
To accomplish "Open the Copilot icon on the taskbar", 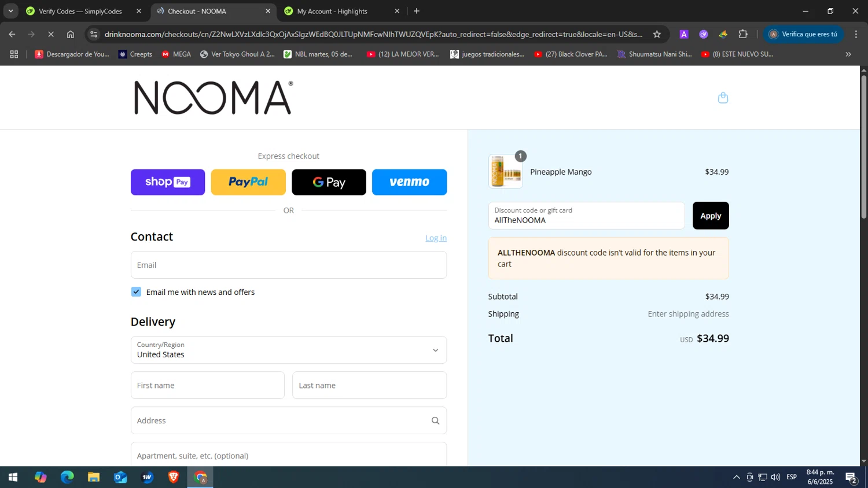I will point(41,477).
